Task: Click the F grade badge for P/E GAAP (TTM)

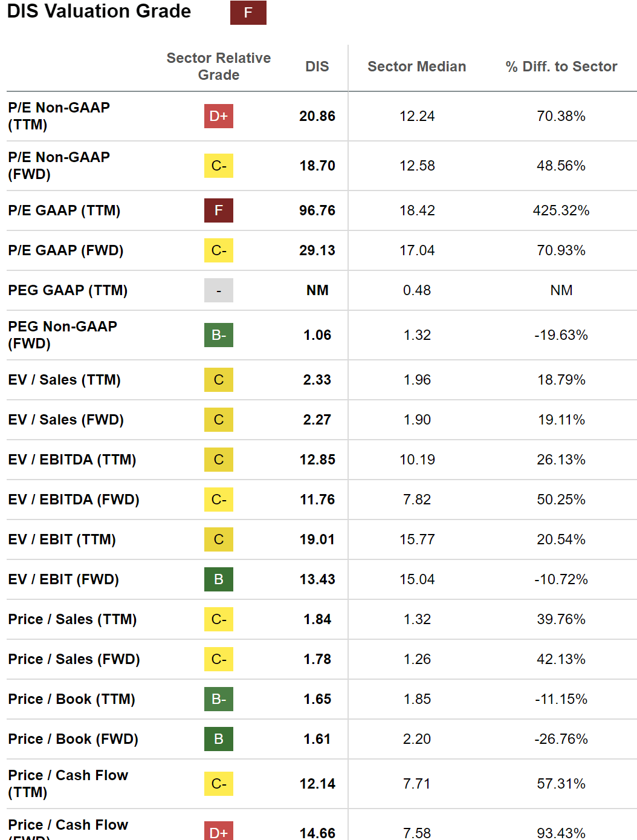Action: [218, 210]
